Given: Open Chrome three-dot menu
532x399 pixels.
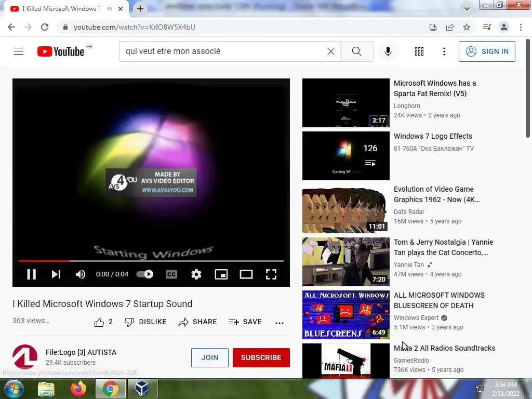Looking at the screenshot, I should pos(521,27).
